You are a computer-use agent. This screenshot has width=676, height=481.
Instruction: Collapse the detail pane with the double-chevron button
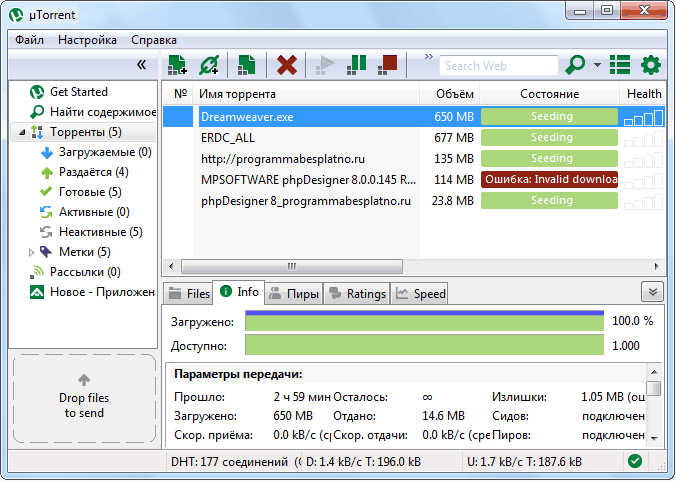pyautogui.click(x=652, y=292)
